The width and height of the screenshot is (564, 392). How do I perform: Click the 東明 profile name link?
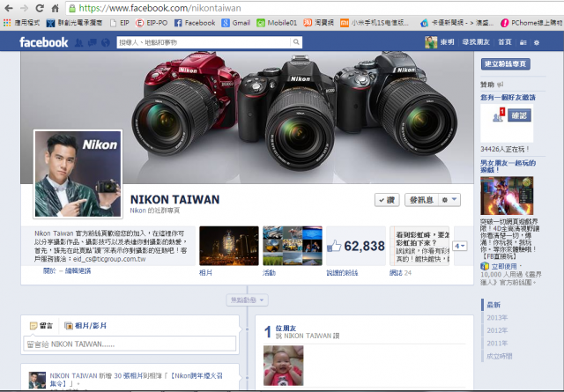click(447, 42)
